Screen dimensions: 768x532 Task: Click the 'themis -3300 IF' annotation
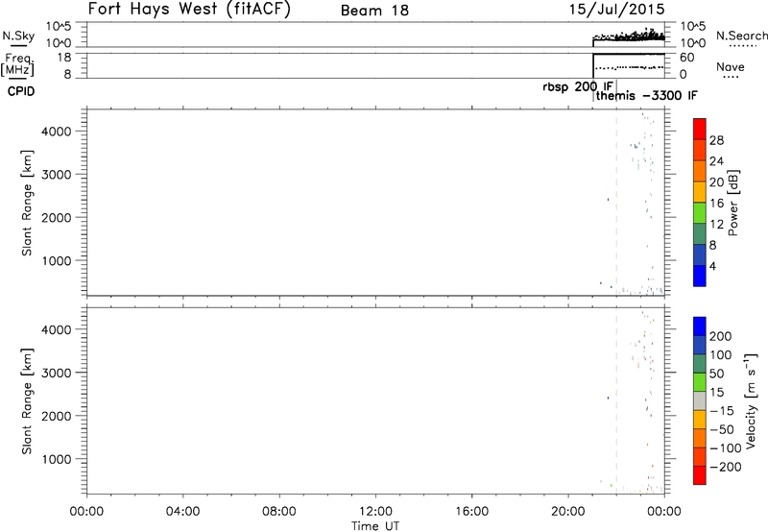tap(646, 95)
